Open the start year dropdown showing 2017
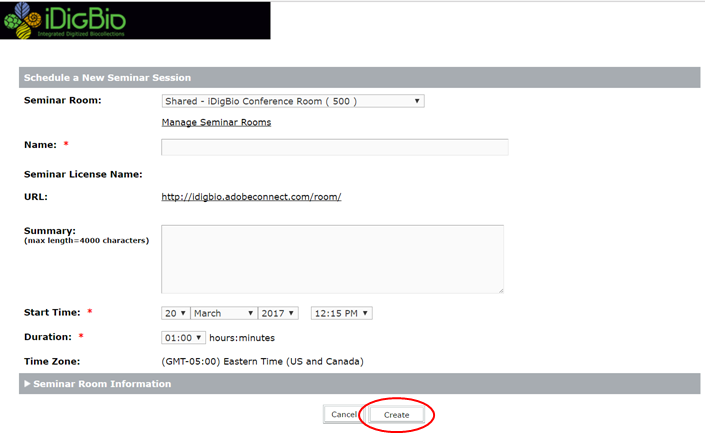705x433 pixels. pyautogui.click(x=278, y=313)
